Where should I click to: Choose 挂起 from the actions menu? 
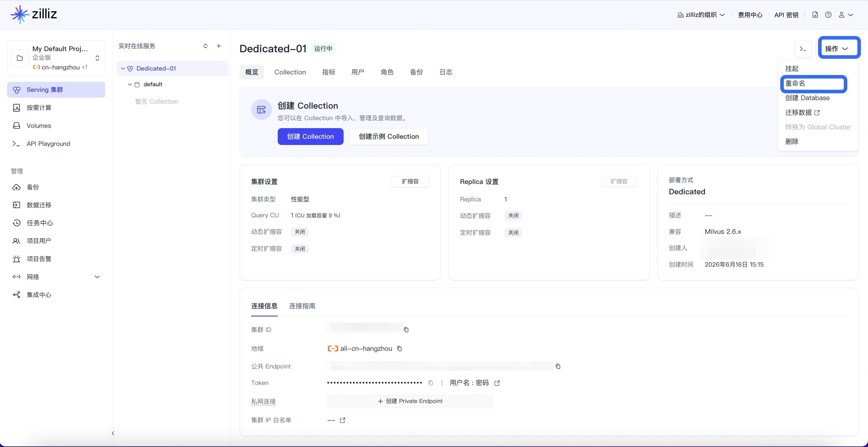(x=792, y=68)
